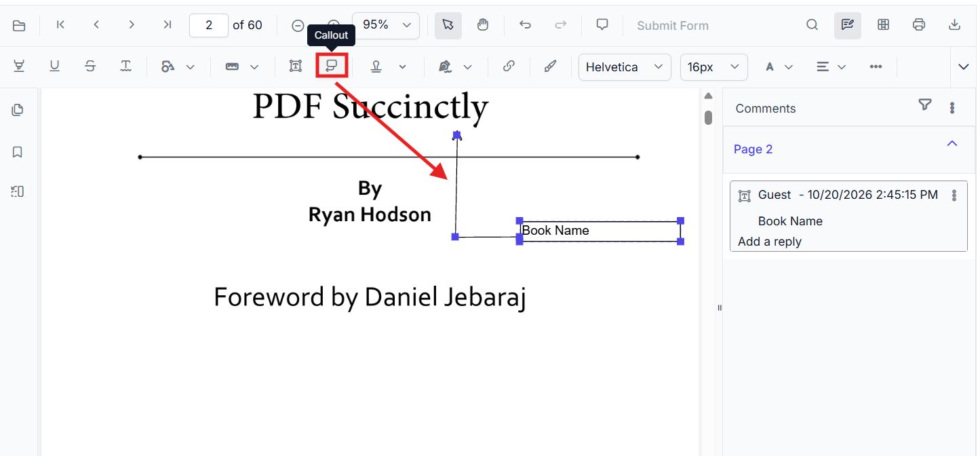Toggle the annotation edit toolbar
The image size is (980, 456).
pos(847,25)
